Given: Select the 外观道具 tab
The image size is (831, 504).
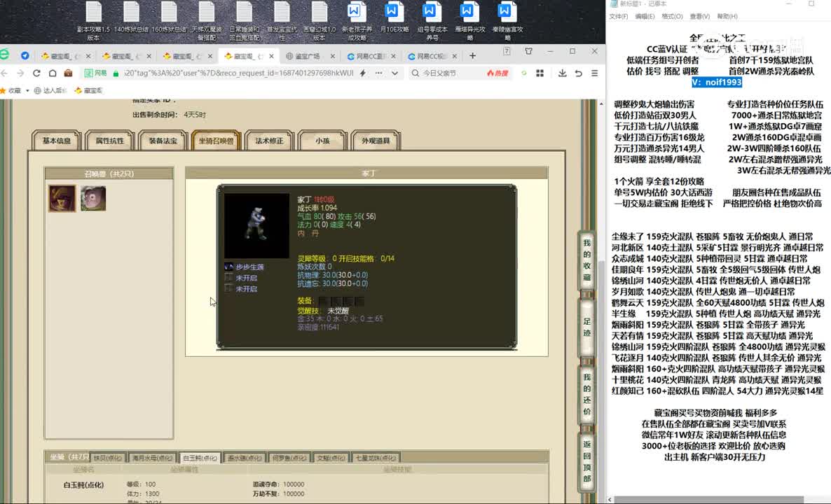Looking at the screenshot, I should (376, 140).
